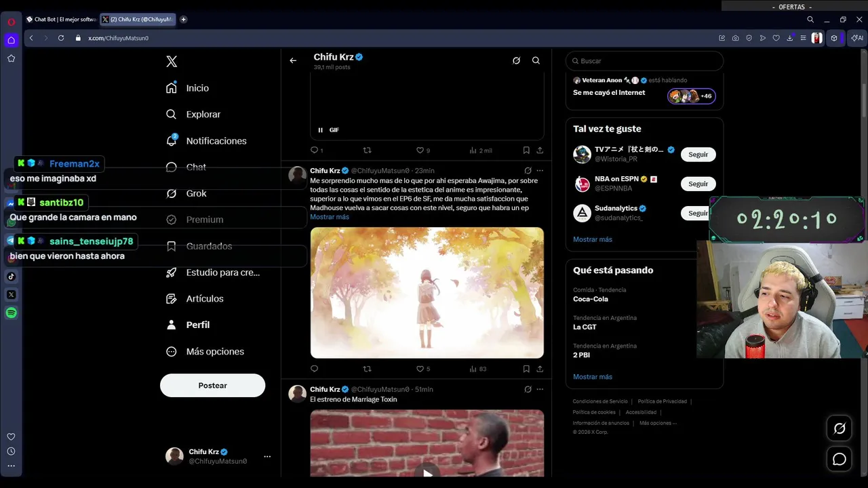Open history clock icon in Opera sidebar
This screenshot has width=868, height=488.
[x=11, y=451]
